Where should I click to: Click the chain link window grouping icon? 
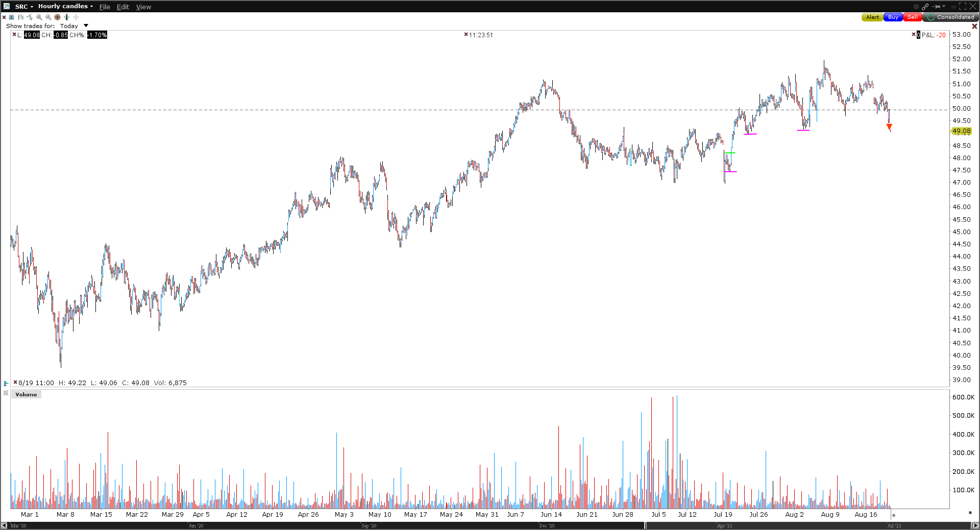pos(925,7)
